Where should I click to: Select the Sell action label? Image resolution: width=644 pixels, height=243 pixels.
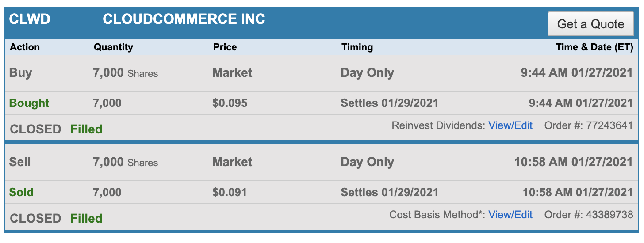20,162
